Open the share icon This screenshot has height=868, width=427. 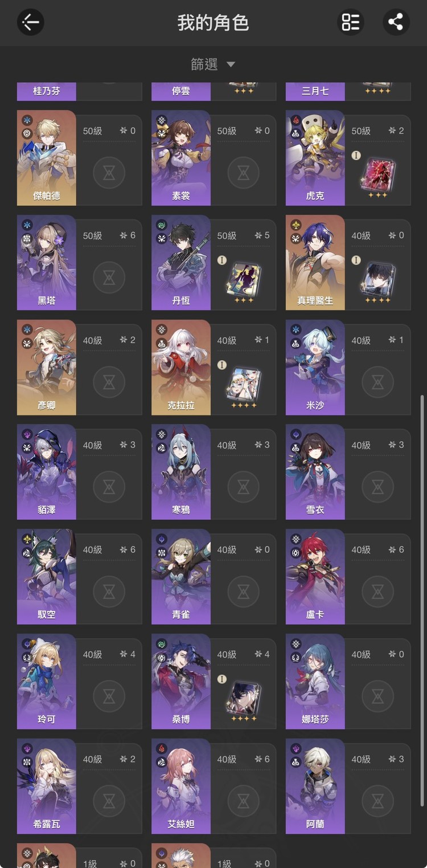[x=396, y=22]
